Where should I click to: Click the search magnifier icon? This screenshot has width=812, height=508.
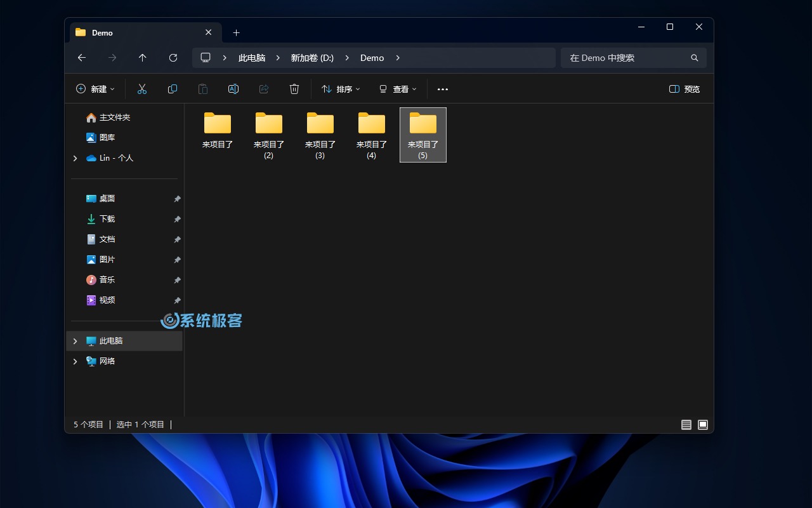(695, 58)
